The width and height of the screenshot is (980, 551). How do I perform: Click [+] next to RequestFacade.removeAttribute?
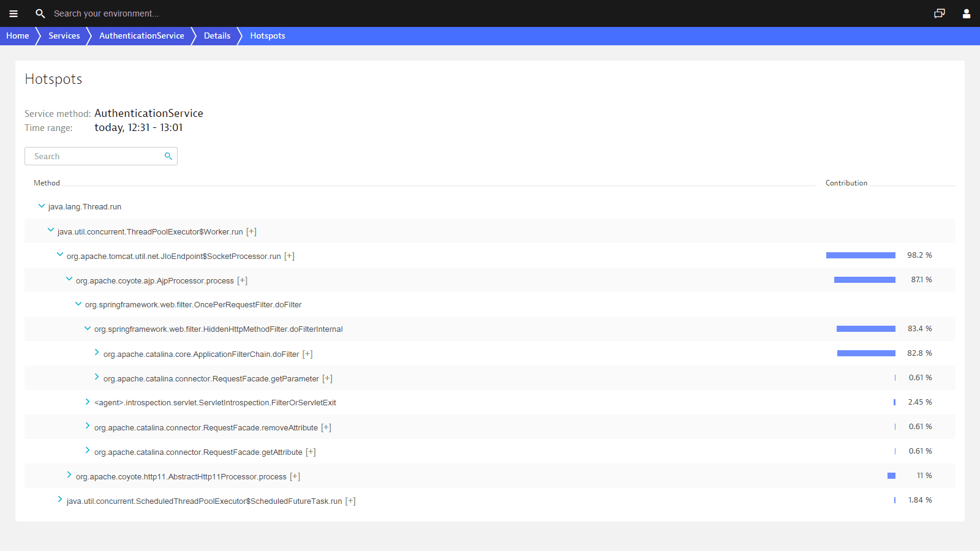tap(326, 427)
